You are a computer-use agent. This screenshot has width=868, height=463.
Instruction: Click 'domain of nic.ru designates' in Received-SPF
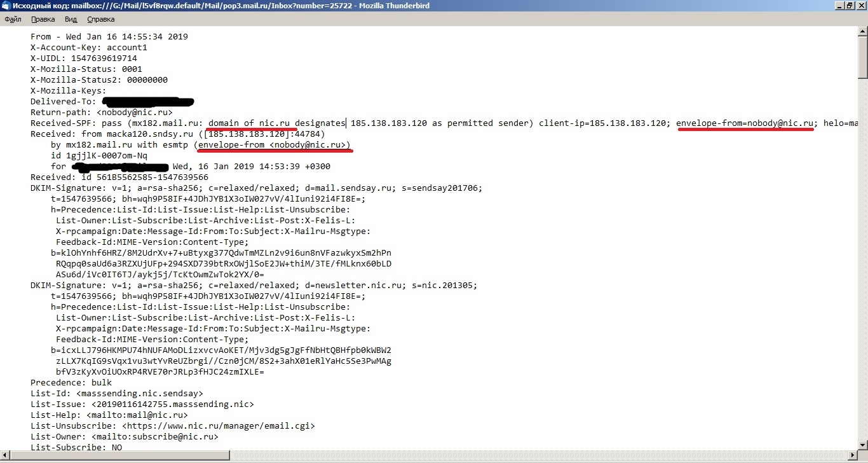277,123
